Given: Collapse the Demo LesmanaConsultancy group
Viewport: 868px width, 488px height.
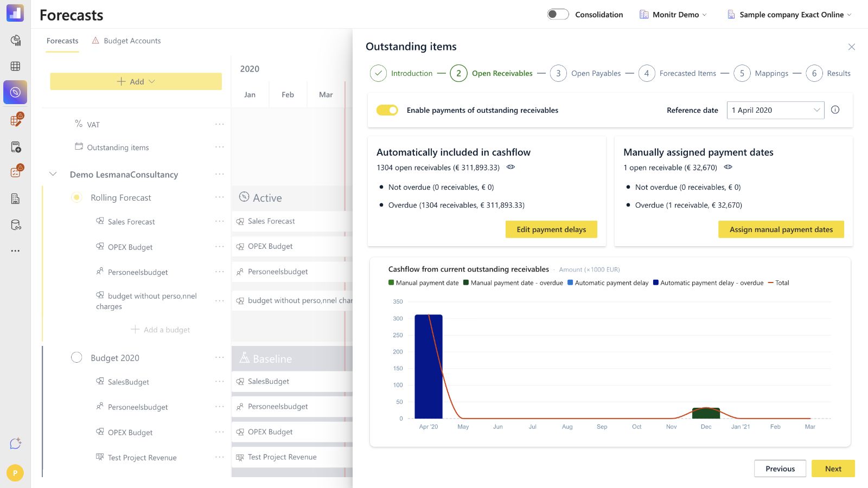Looking at the screenshot, I should (x=53, y=174).
